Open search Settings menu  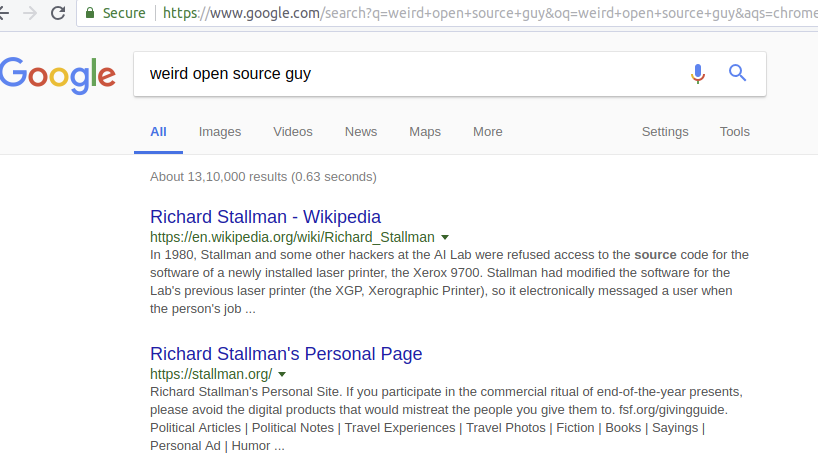click(x=665, y=132)
